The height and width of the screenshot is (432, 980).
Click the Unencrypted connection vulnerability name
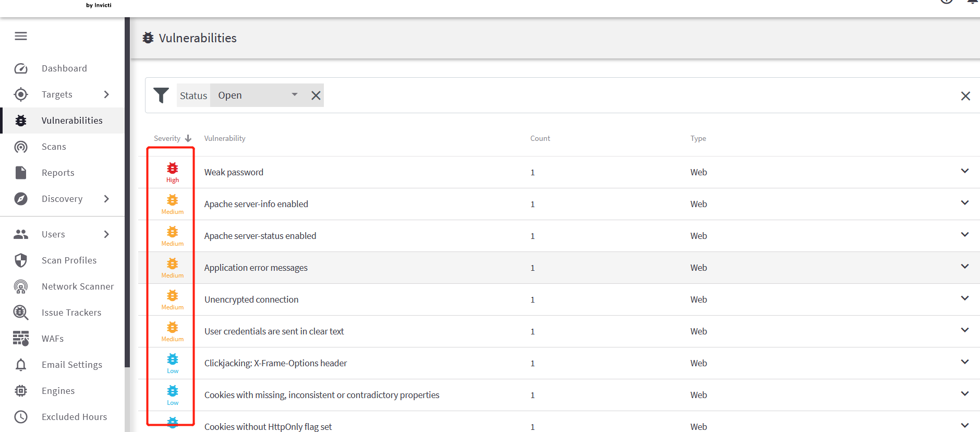[251, 299]
